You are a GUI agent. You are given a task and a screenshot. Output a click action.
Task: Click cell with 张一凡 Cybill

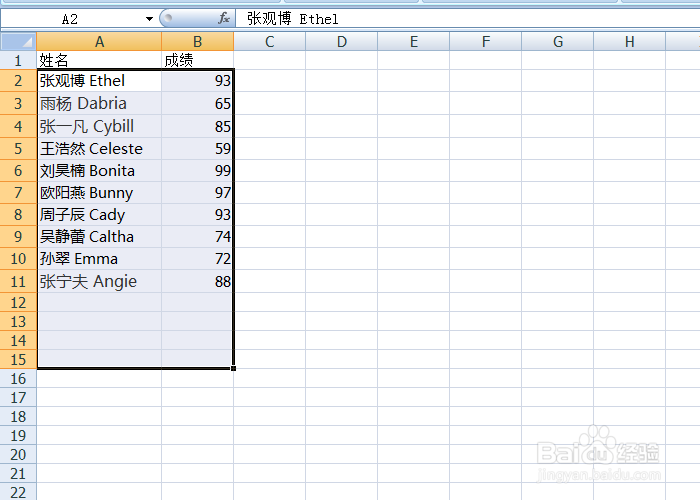[x=99, y=126]
